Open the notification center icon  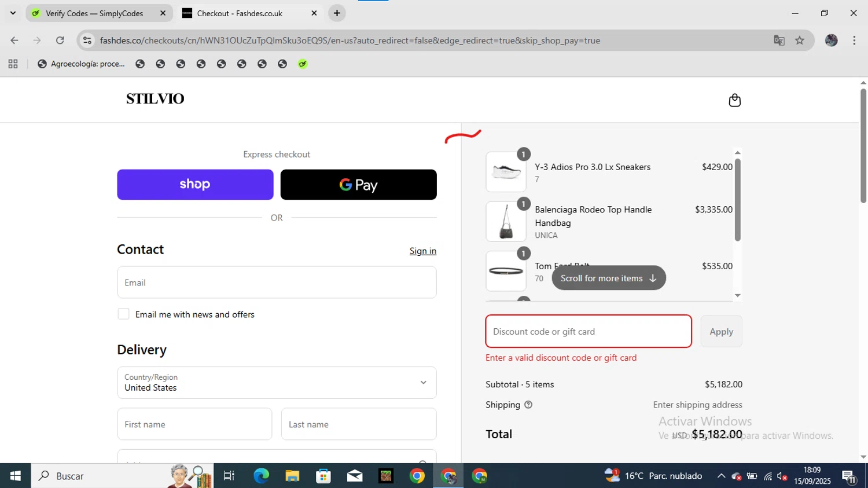pyautogui.click(x=849, y=476)
